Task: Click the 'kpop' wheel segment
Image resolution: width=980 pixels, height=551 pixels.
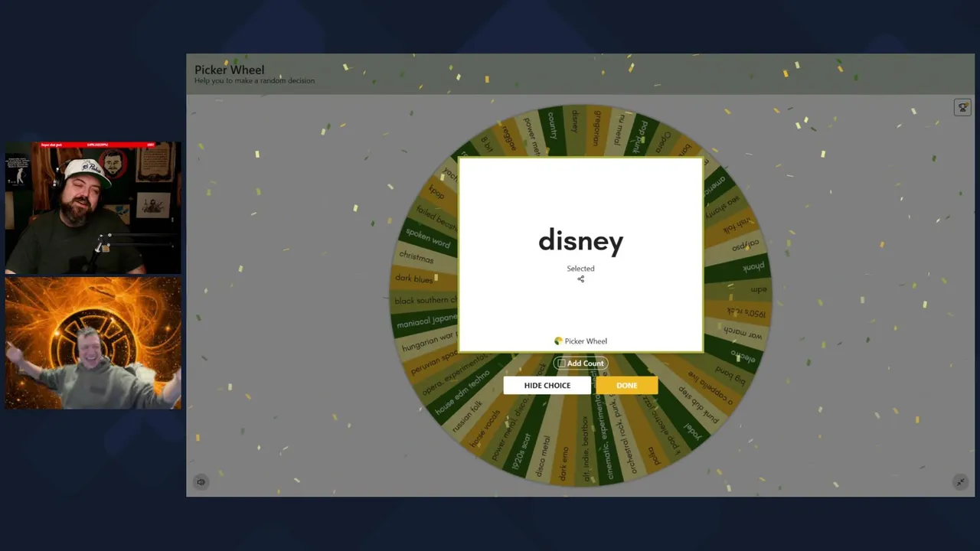Action: pos(437,191)
